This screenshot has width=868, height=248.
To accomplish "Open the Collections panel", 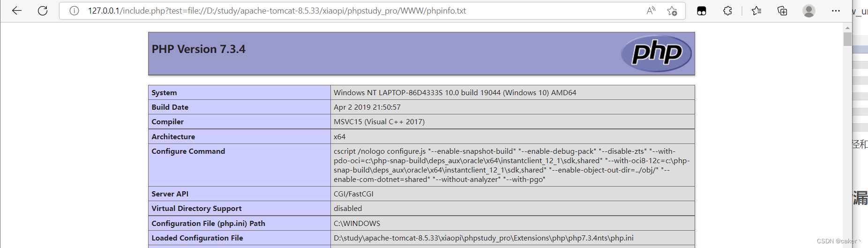I will point(782,11).
